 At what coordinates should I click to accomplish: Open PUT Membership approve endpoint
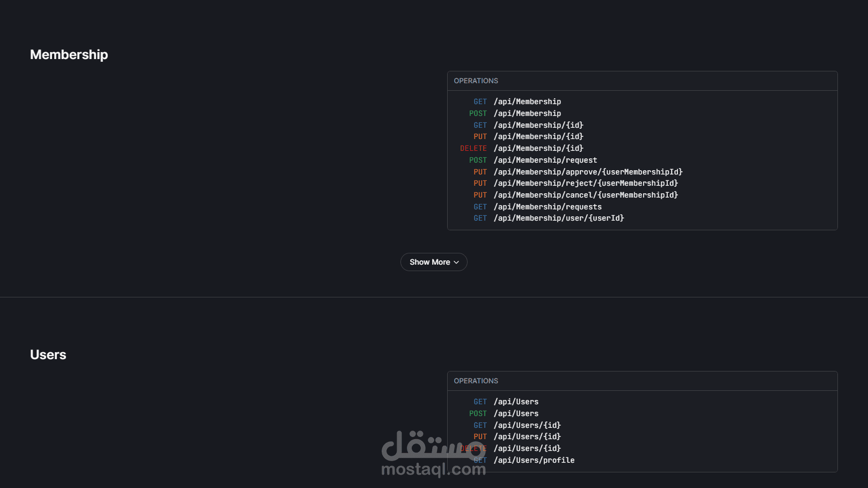pos(578,172)
